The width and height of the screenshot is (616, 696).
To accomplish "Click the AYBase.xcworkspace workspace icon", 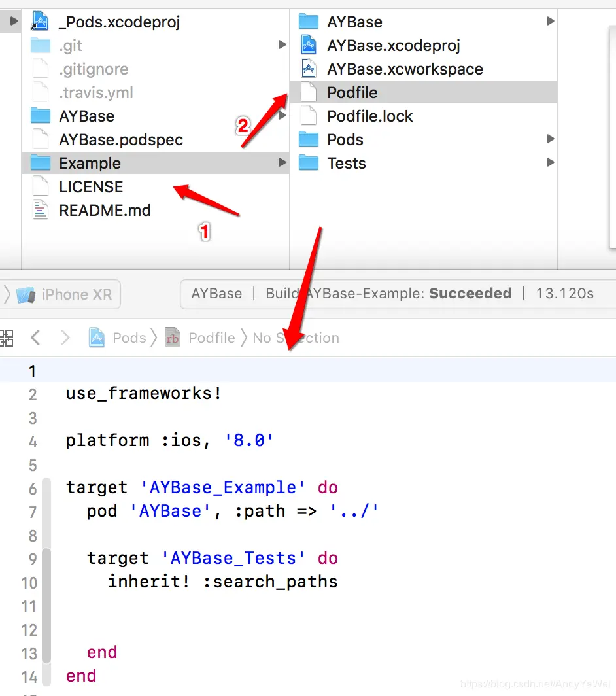I will pos(309,69).
